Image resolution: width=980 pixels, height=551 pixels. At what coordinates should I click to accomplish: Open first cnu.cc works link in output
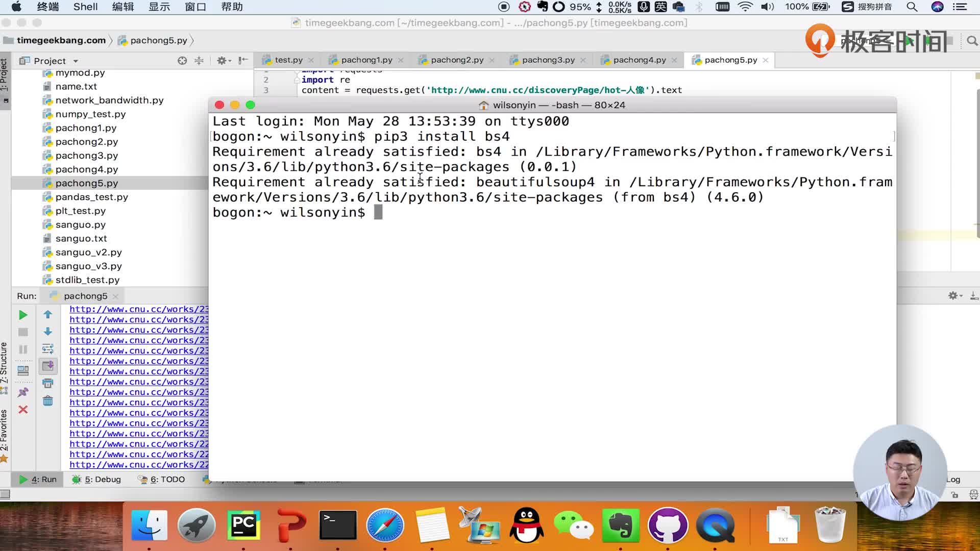pos(139,309)
